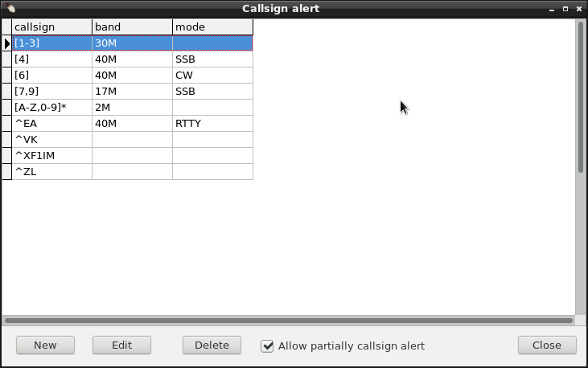Click the Delete button
The image size is (588, 368).
pyautogui.click(x=212, y=346)
